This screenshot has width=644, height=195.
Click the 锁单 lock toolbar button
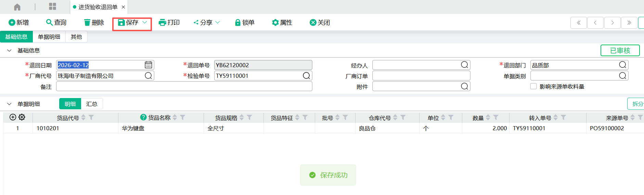coord(245,23)
